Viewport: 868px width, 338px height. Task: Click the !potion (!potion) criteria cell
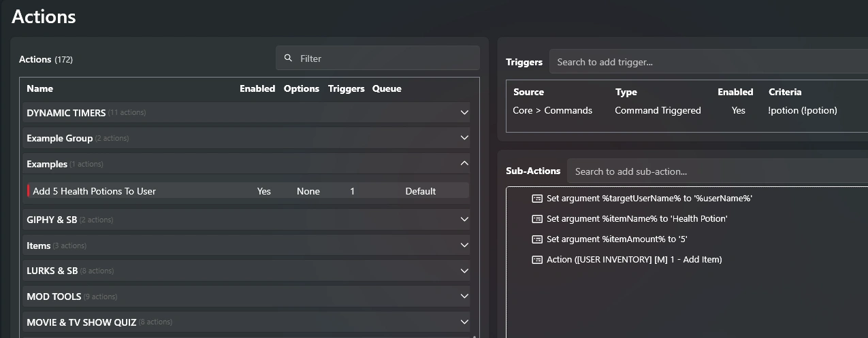pos(803,110)
